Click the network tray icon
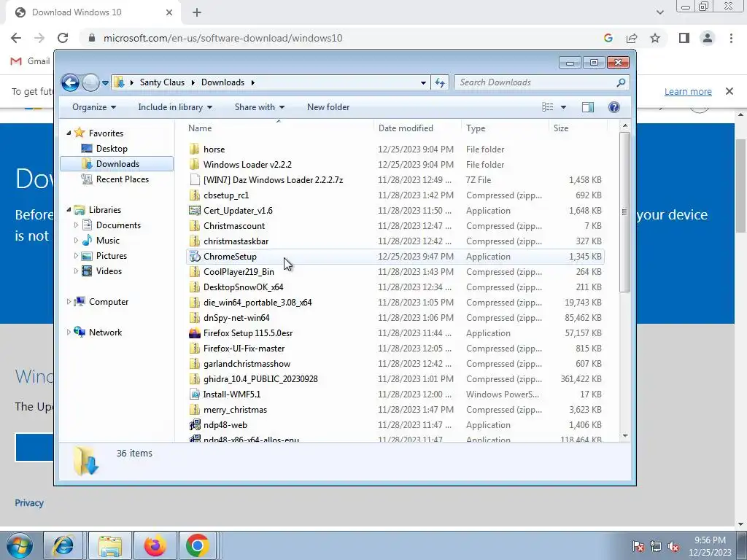The width and height of the screenshot is (747, 560). pyautogui.click(x=656, y=546)
